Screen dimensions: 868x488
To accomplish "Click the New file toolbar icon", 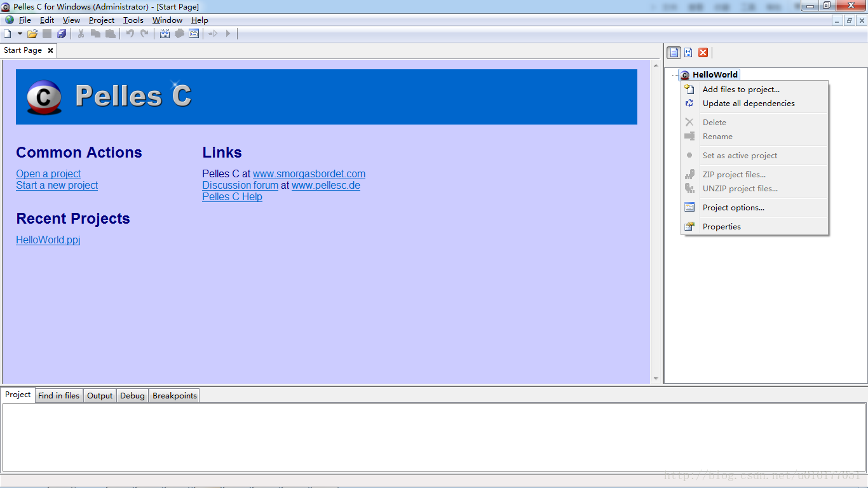I will (x=8, y=34).
